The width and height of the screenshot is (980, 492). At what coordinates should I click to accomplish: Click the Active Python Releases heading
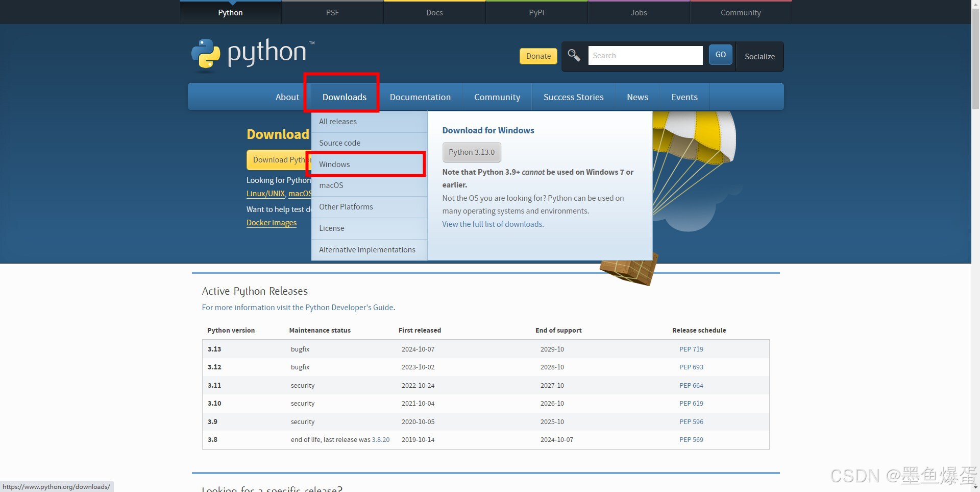[x=255, y=291]
